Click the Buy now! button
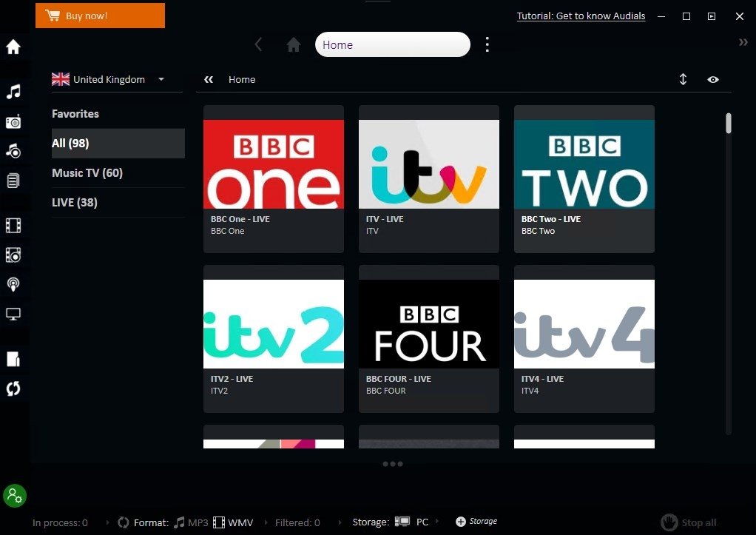This screenshot has width=756, height=535. tap(101, 16)
